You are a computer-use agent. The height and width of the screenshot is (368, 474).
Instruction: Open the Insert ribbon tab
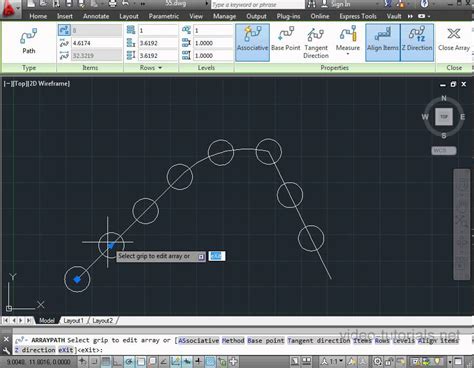(x=65, y=16)
